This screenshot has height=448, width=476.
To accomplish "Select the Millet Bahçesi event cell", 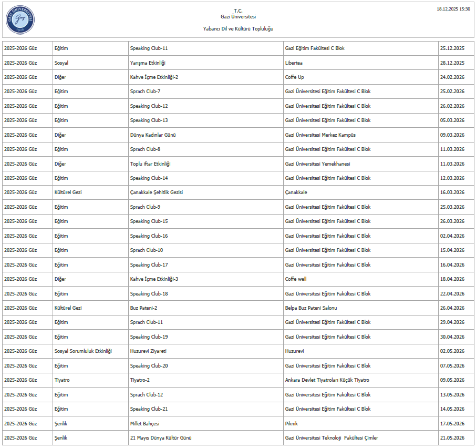I will [144, 423].
